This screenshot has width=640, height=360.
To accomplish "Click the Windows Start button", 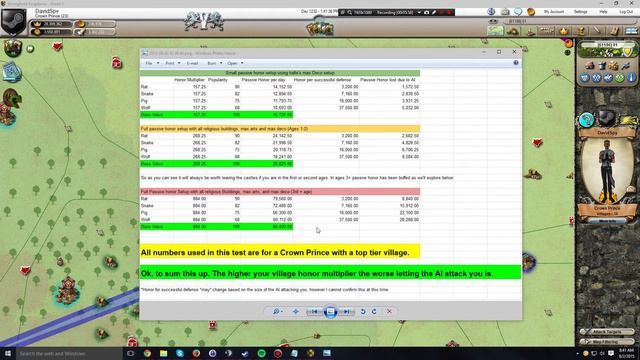I will pyautogui.click(x=7, y=353).
